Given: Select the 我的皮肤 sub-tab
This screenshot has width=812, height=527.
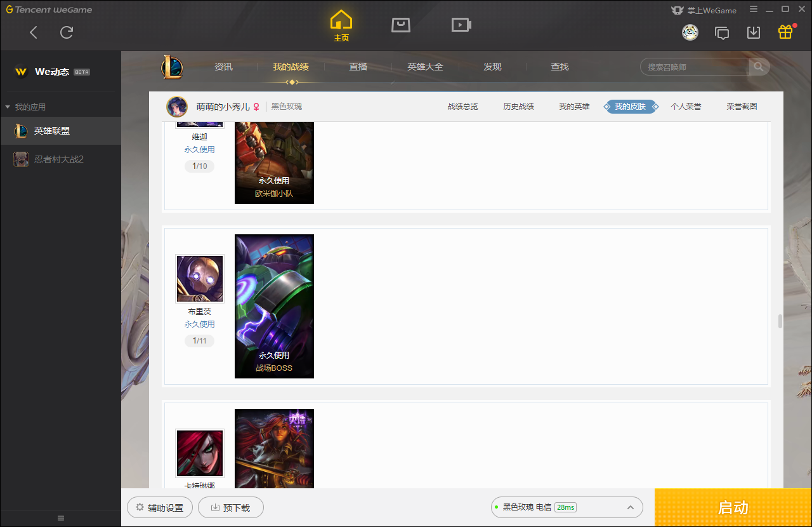Looking at the screenshot, I should click(x=630, y=107).
